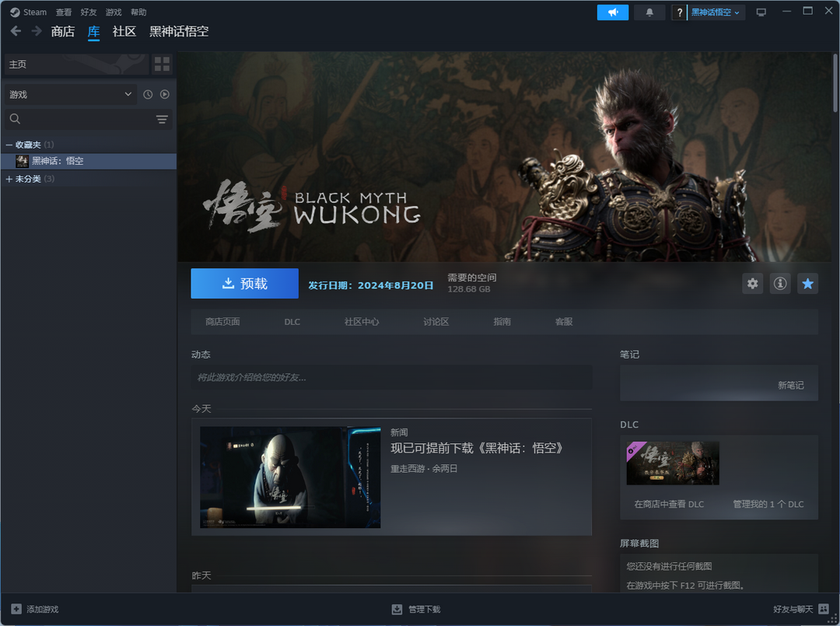Open the notifications bell
The width and height of the screenshot is (840, 626).
click(x=649, y=12)
